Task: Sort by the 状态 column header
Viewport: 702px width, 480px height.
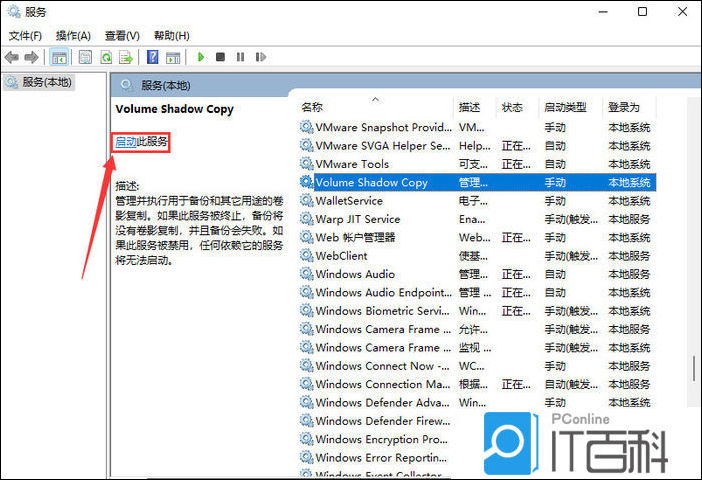Action: pos(512,107)
